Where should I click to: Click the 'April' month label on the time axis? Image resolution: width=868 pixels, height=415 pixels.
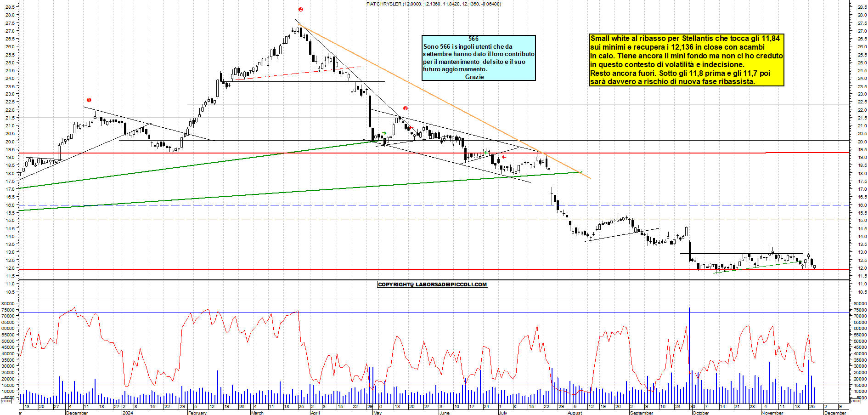coord(315,413)
